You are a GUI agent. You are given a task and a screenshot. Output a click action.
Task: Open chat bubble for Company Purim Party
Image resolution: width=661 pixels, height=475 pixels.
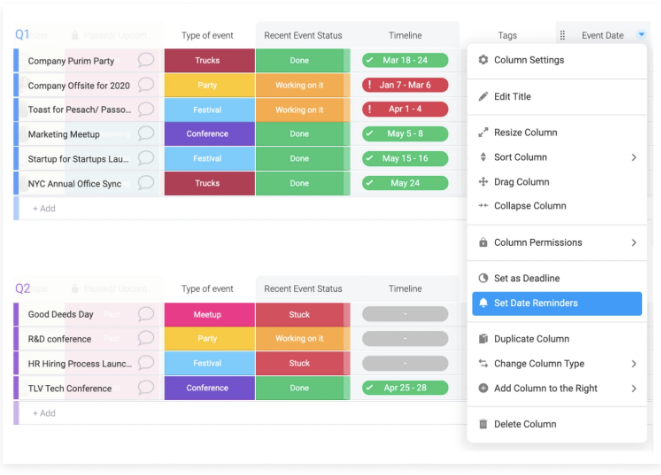(x=146, y=61)
